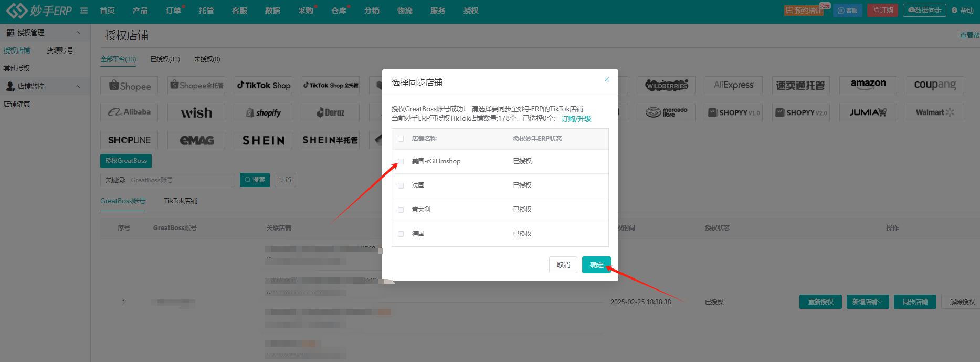
Task: Select the Shopee platform tile
Action: pos(130,85)
